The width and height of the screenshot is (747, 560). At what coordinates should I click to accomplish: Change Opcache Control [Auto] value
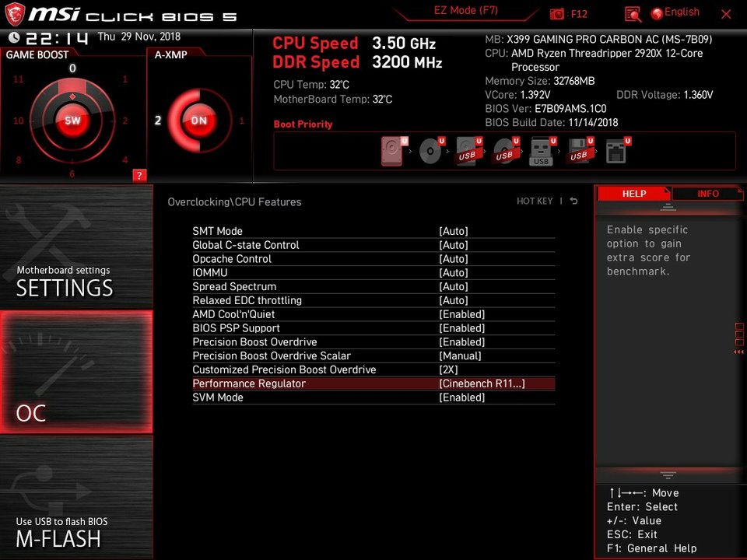(x=454, y=258)
